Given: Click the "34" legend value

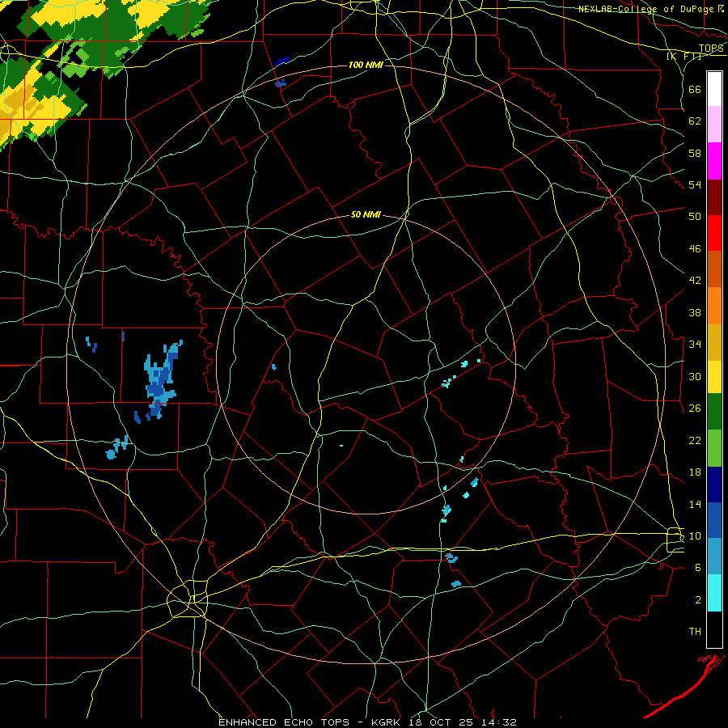Looking at the screenshot, I should click(695, 344).
